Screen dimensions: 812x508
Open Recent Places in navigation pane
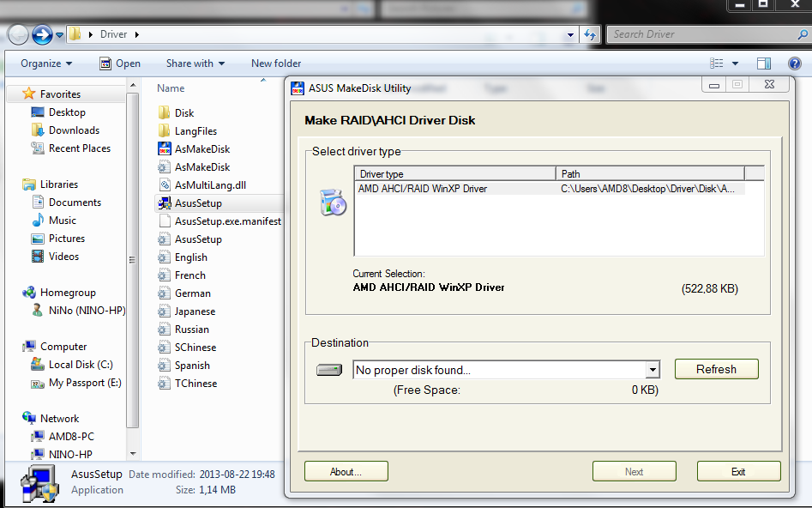coord(70,148)
